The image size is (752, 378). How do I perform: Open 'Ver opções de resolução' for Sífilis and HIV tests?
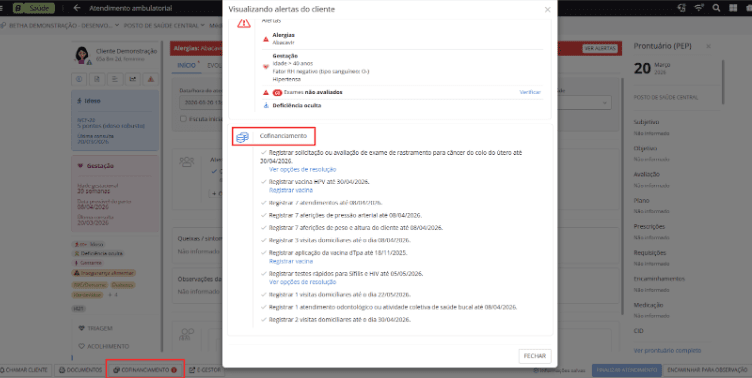[x=303, y=282]
